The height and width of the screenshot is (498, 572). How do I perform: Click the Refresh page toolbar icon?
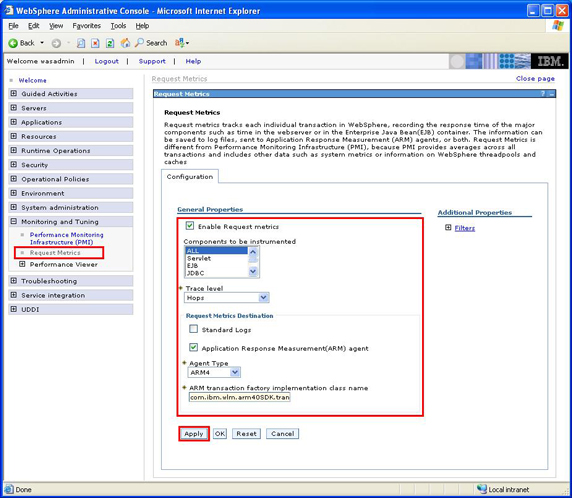tap(110, 43)
